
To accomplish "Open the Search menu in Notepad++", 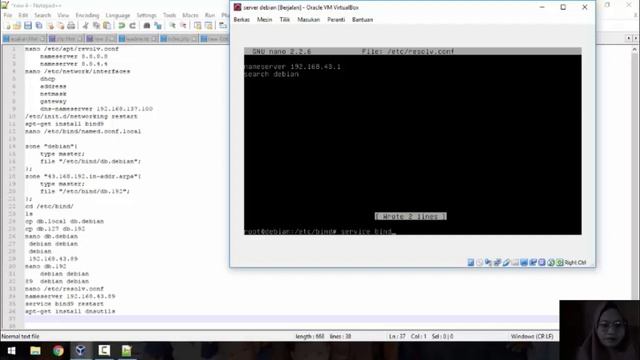I will coord(42,15).
